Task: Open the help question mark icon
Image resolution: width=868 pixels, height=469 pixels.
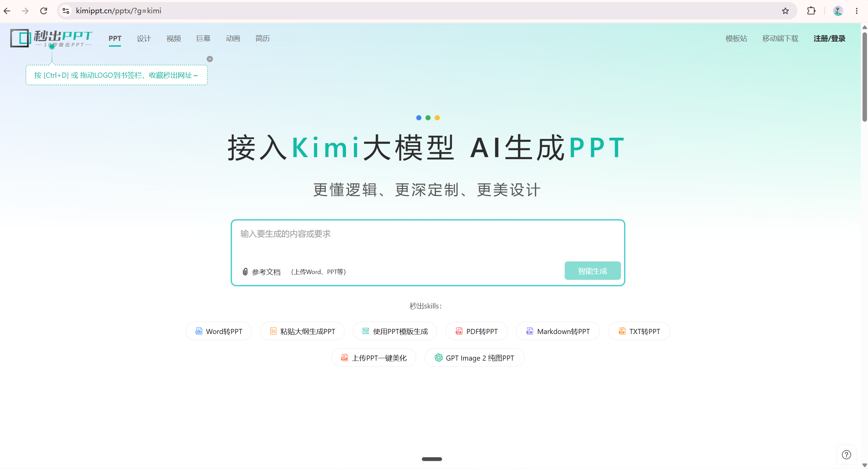Action: 847,455
